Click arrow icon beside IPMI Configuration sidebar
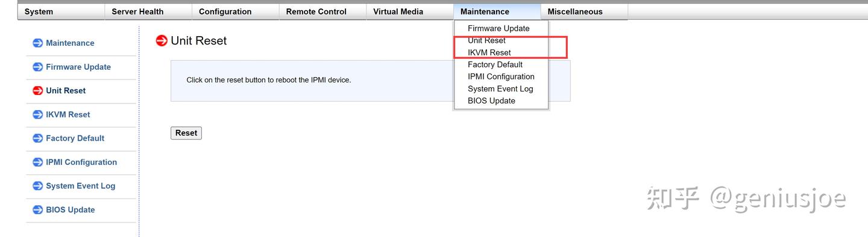 click(37, 162)
